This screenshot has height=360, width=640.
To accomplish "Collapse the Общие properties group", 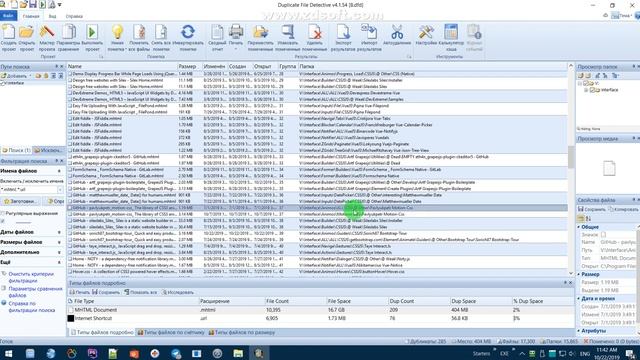I will 579,227.
